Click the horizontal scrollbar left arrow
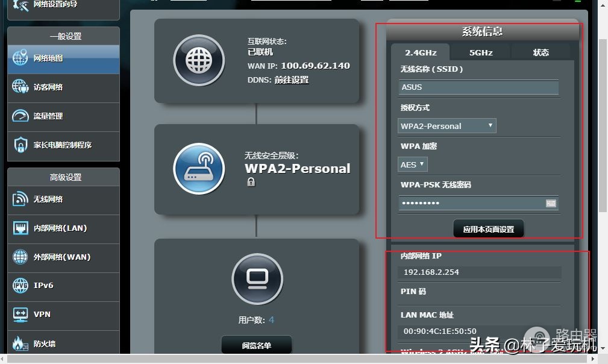Viewport: 608px width, 364px height. tap(4, 359)
